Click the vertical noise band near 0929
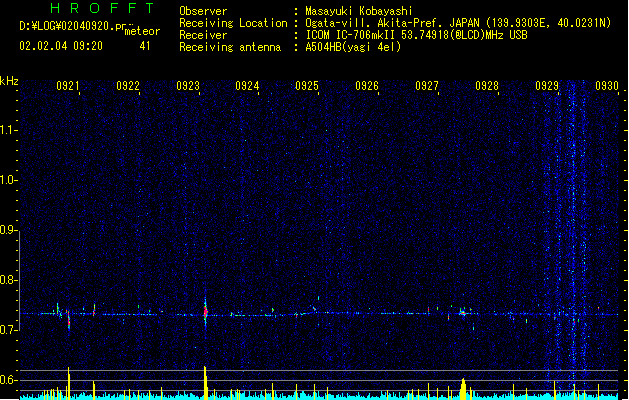629x400 pixels. point(573,237)
